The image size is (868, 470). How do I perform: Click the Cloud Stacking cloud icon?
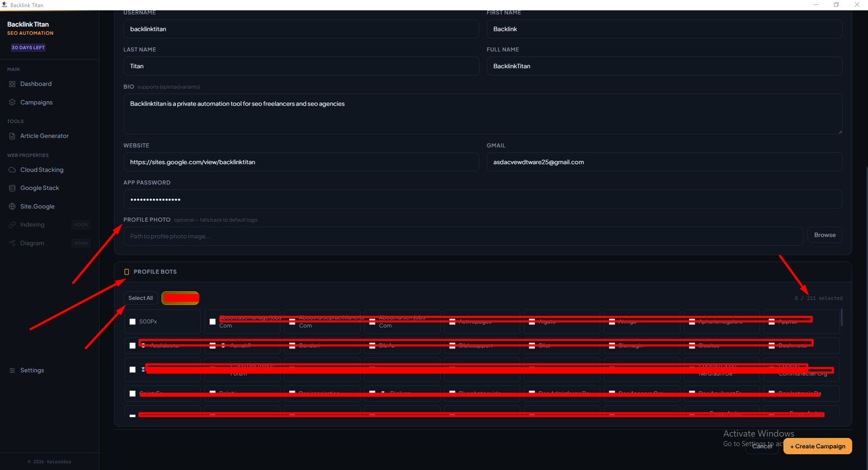coord(12,170)
